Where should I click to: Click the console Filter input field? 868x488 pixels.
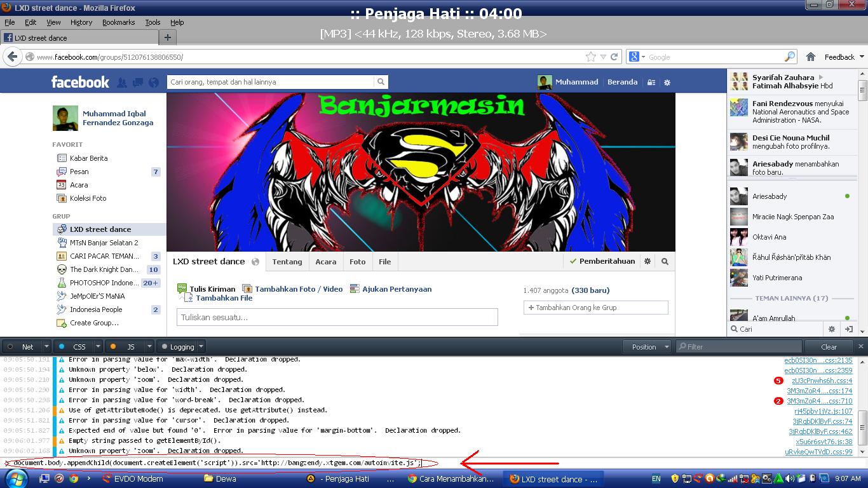[x=738, y=346]
